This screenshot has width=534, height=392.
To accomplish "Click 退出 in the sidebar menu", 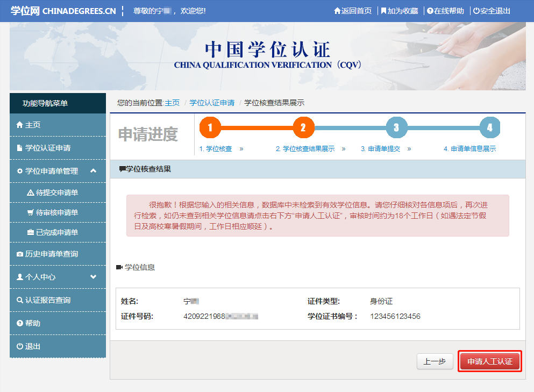I will [58, 346].
